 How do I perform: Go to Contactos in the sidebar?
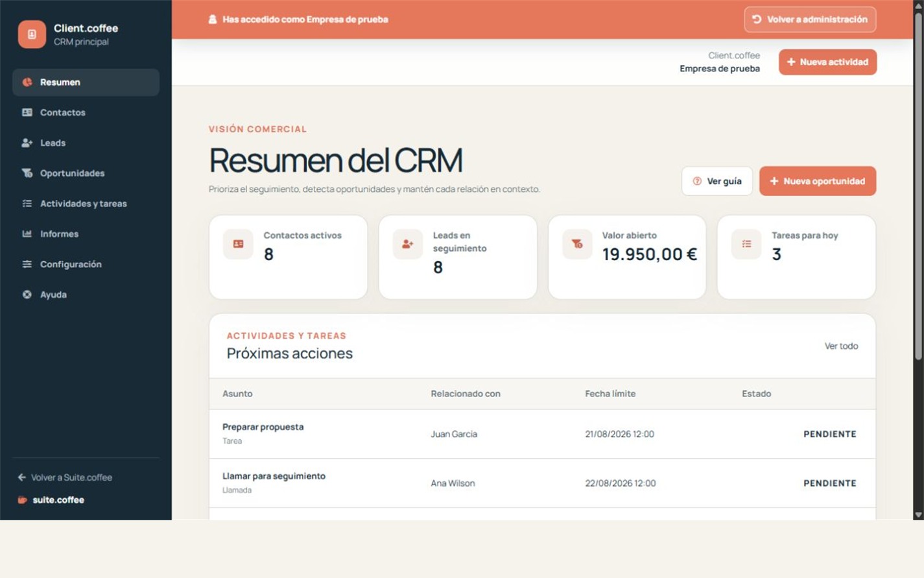tap(86, 112)
